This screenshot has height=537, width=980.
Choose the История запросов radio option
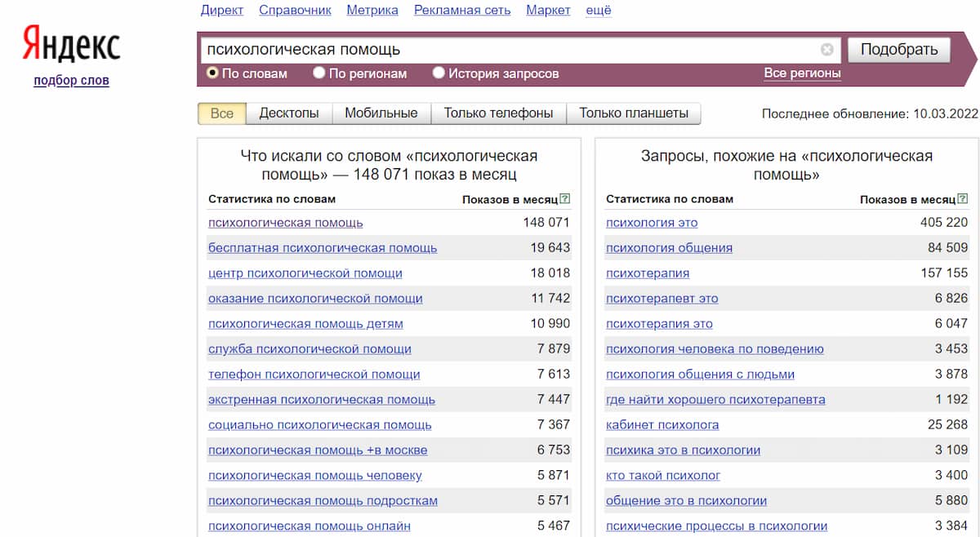point(439,73)
